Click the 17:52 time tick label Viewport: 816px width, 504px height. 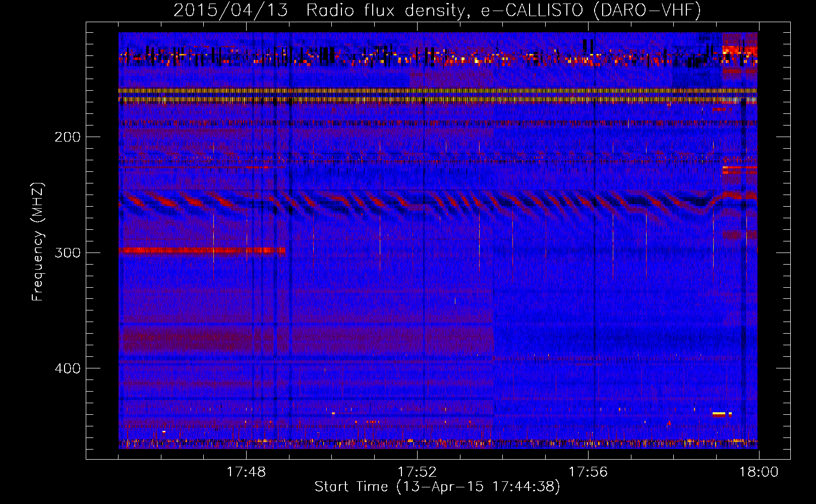(417, 472)
